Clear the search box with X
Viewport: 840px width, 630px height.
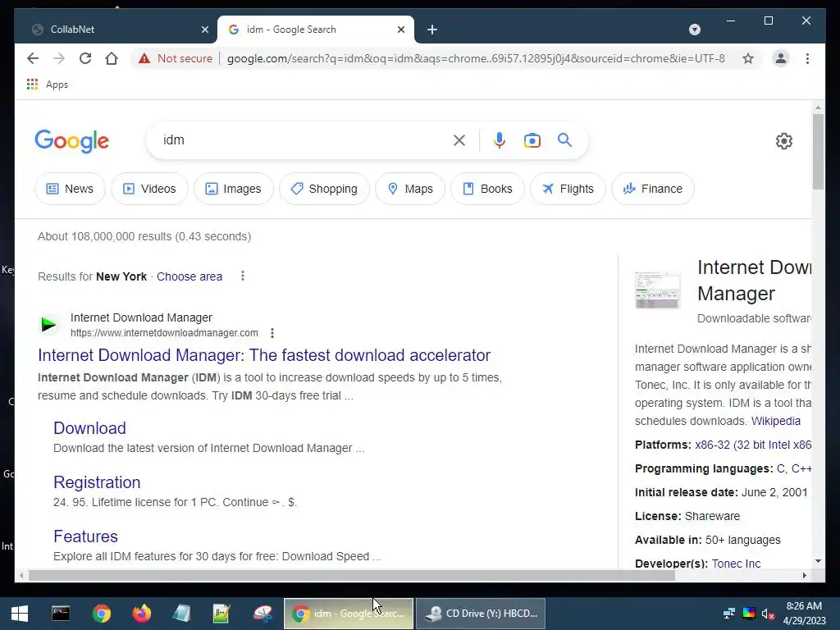tap(459, 140)
